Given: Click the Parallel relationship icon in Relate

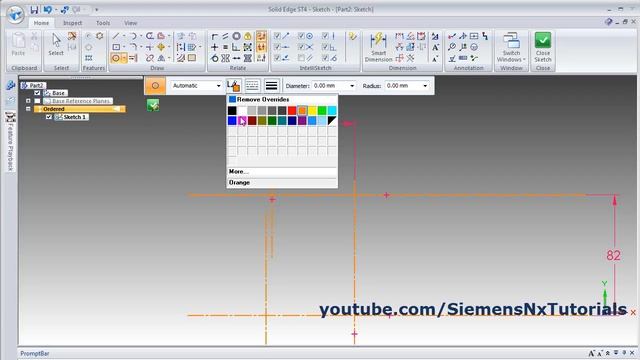Looking at the screenshot, I should (x=225, y=36).
